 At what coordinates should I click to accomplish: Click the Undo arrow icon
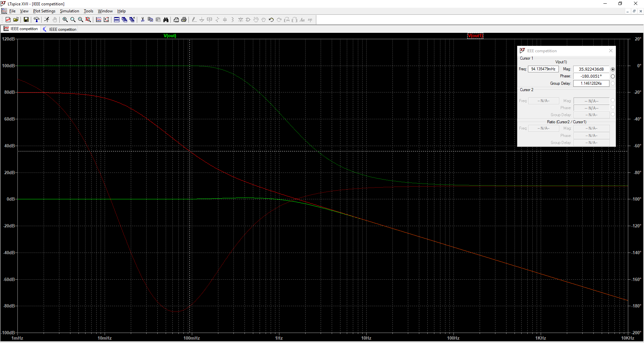point(271,20)
